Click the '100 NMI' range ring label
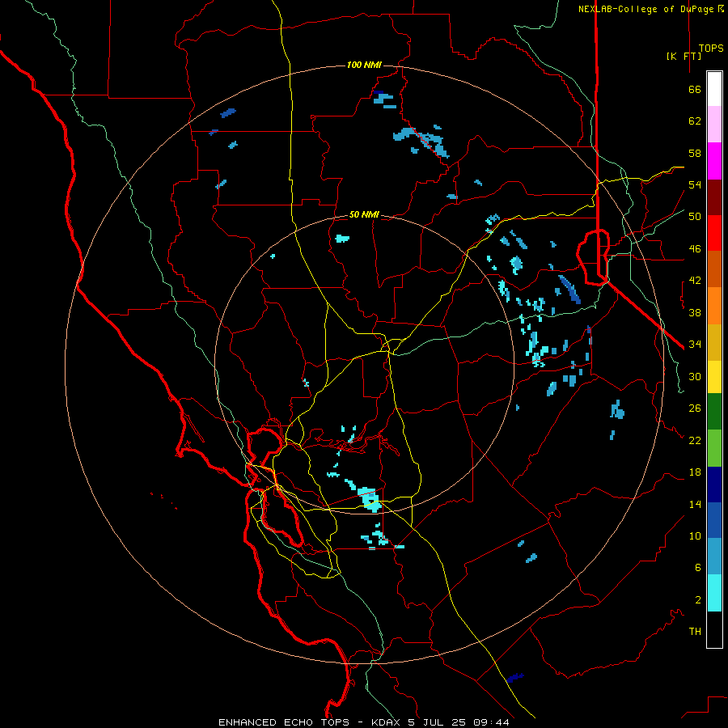 tap(364, 65)
